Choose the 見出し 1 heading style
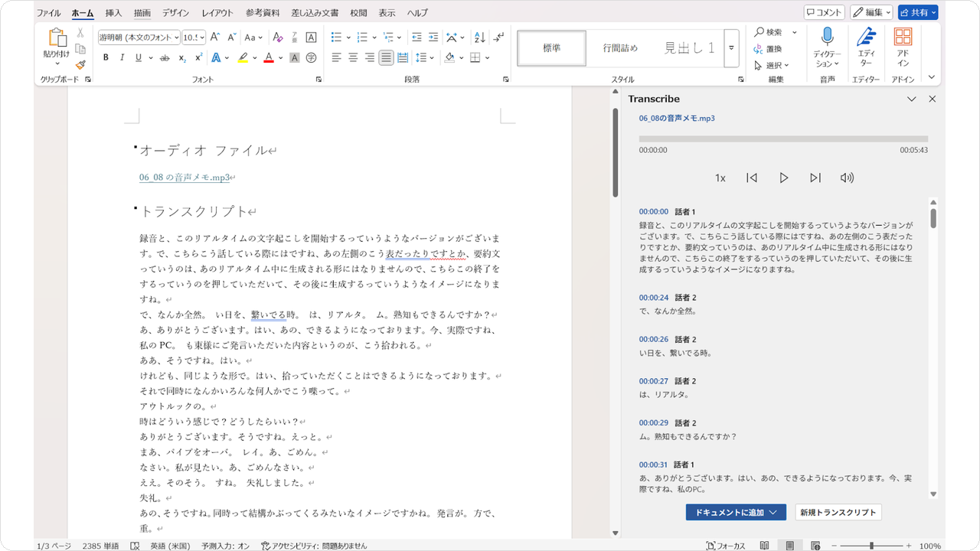Image resolution: width=980 pixels, height=551 pixels. 689,47
